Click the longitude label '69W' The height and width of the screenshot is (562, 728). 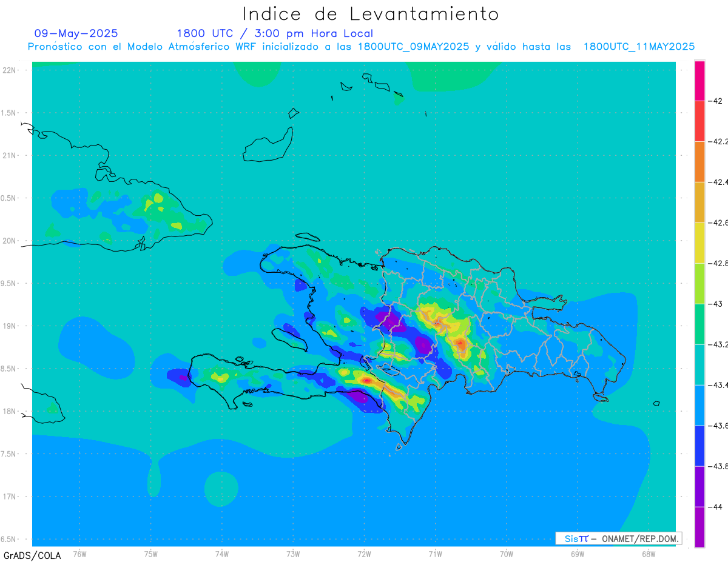(x=578, y=554)
